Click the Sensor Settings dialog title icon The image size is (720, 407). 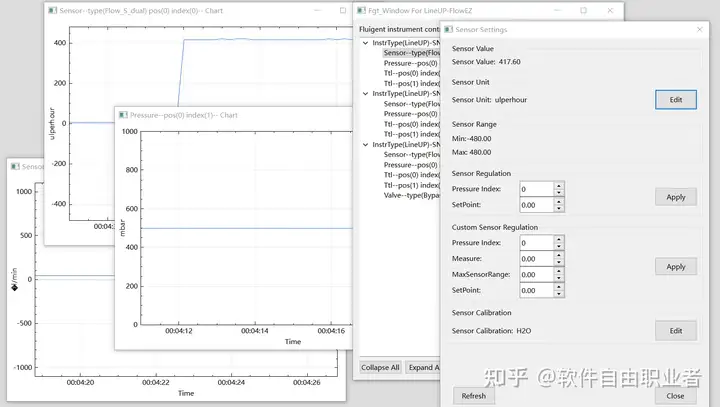pyautogui.click(x=449, y=29)
